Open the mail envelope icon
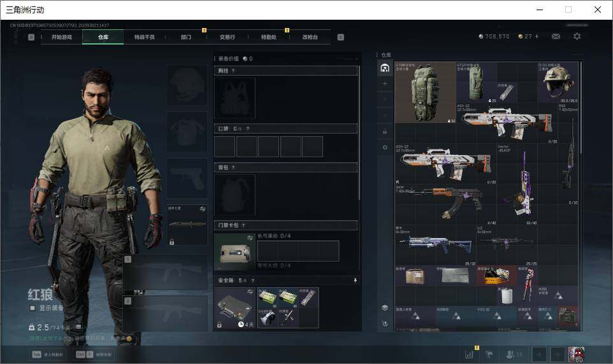 [556, 36]
